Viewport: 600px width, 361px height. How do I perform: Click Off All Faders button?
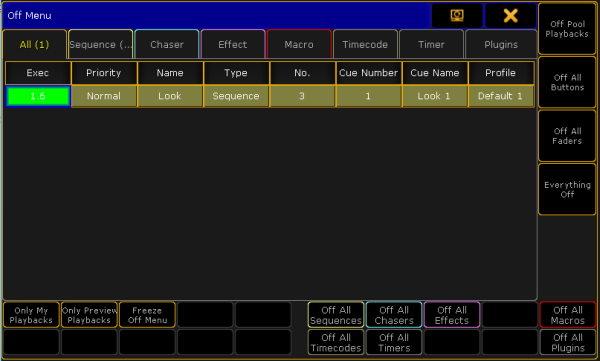567,136
